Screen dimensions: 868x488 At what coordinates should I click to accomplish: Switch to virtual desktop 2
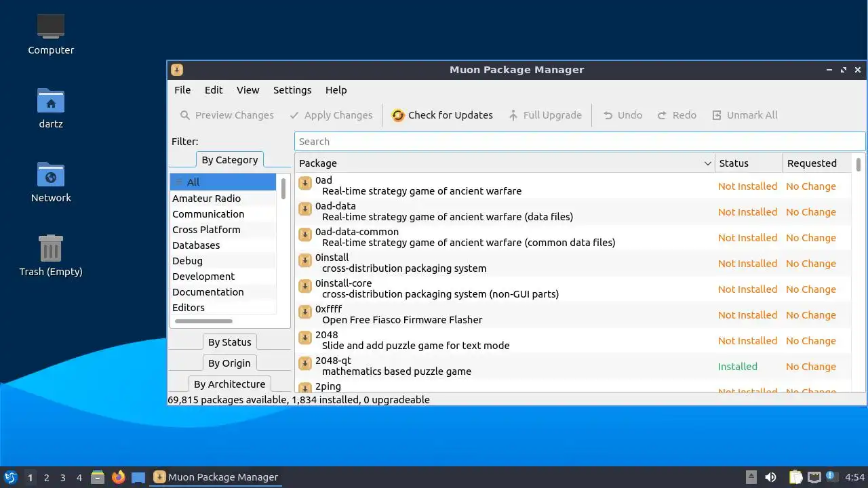pyautogui.click(x=46, y=477)
